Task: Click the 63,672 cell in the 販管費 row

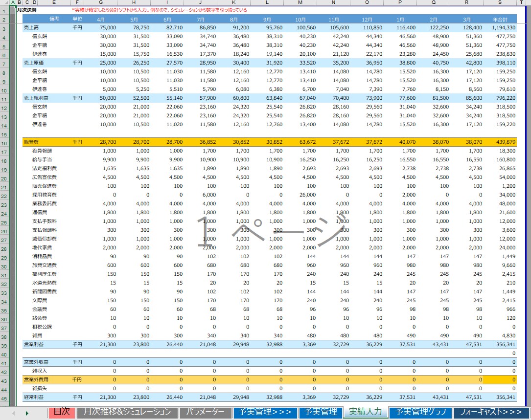Action: 300,142
